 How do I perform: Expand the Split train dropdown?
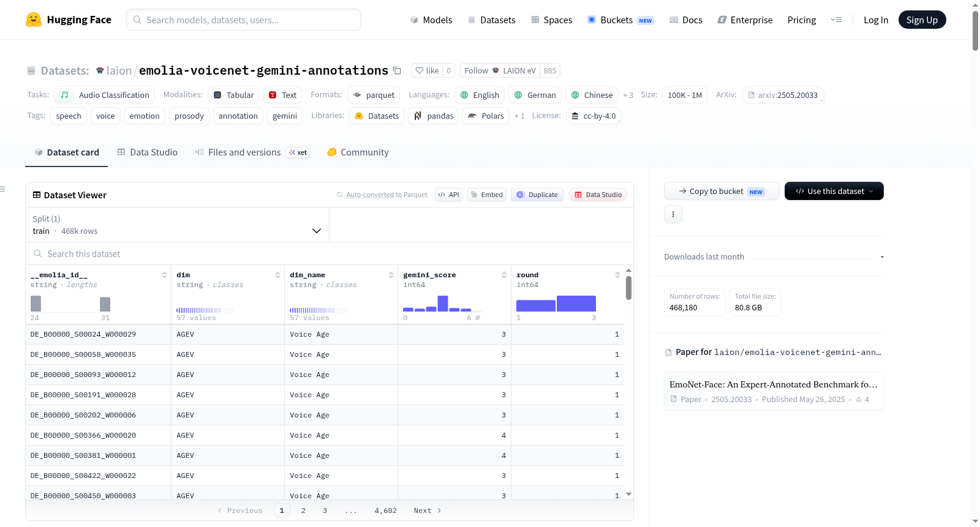tap(177, 225)
